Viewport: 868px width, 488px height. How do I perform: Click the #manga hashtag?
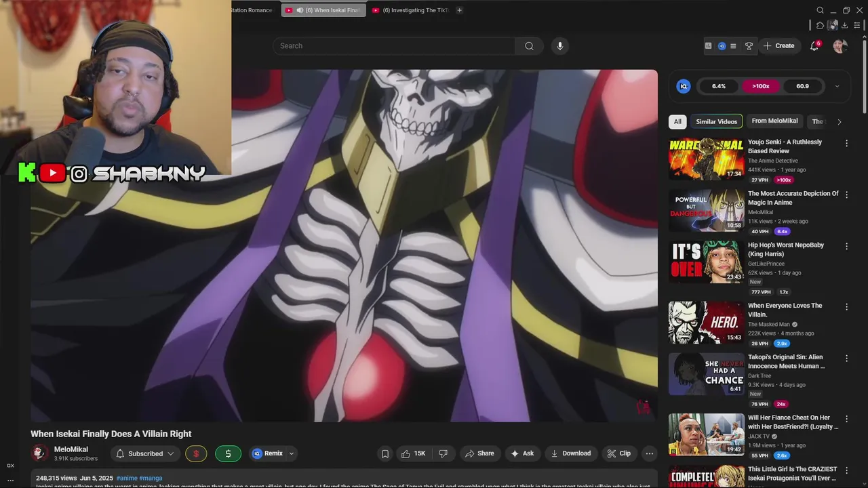pos(151,478)
